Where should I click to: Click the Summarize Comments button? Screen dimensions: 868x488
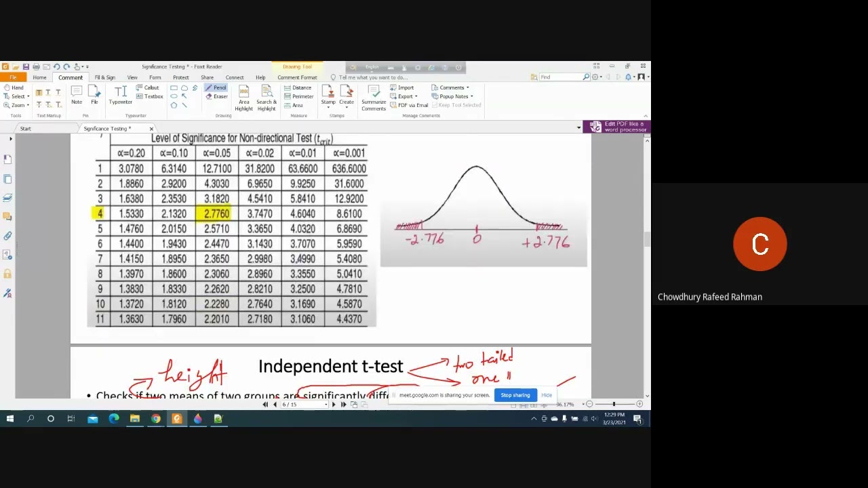point(374,98)
